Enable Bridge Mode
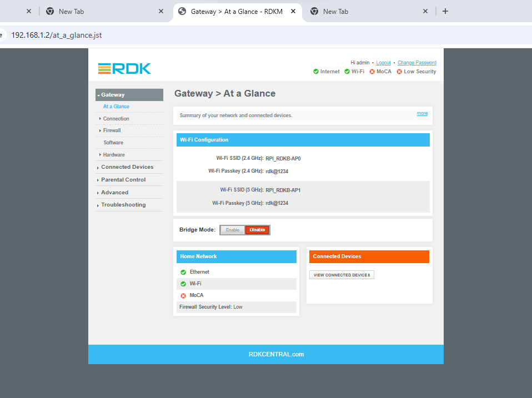 (x=233, y=230)
